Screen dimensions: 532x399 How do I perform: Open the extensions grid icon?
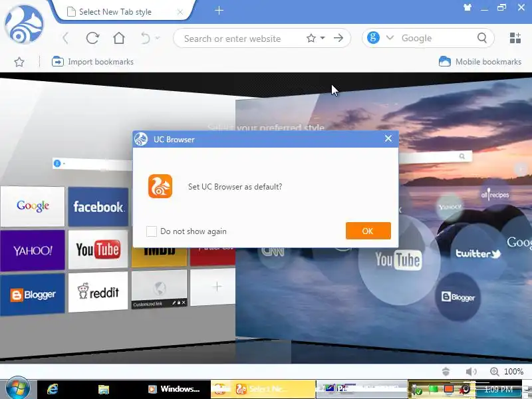tap(515, 38)
